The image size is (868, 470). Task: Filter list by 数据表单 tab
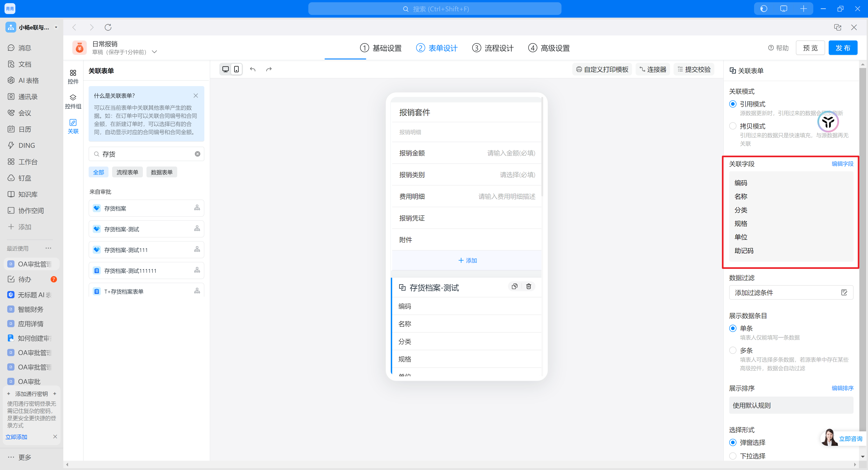click(161, 172)
